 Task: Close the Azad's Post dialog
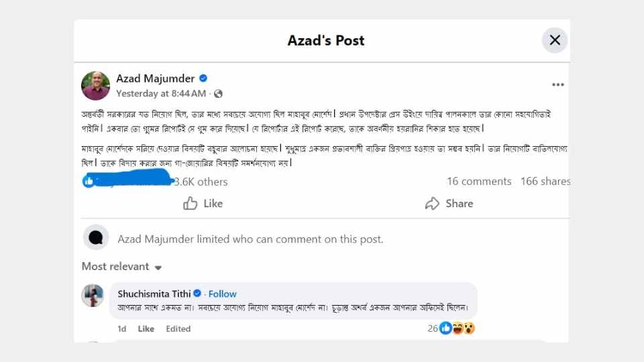(x=555, y=40)
